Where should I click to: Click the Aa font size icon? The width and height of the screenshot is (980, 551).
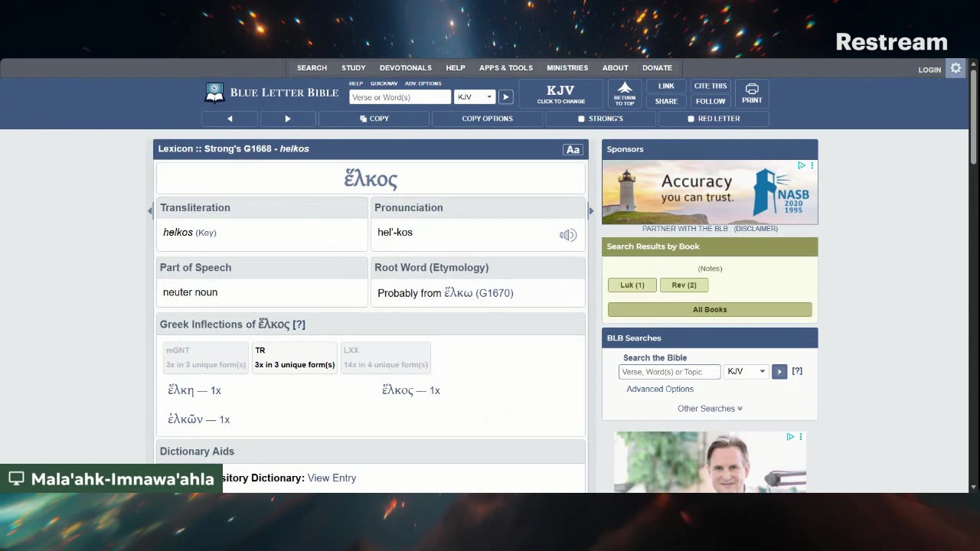573,149
